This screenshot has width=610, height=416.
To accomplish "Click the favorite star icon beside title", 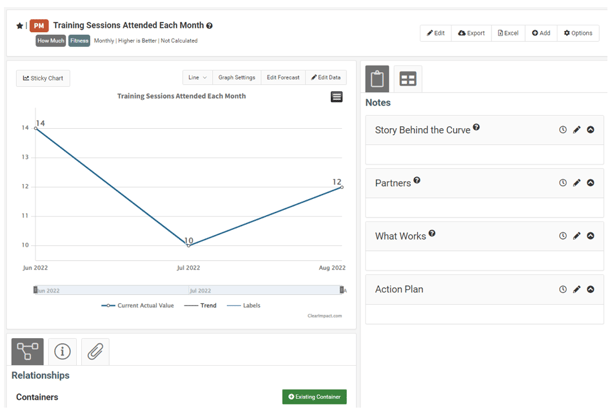I will click(x=19, y=26).
